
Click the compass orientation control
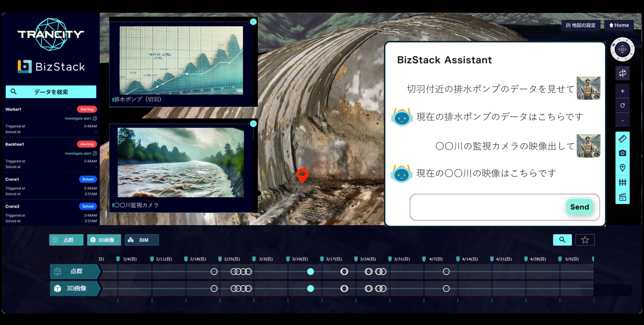click(x=622, y=49)
